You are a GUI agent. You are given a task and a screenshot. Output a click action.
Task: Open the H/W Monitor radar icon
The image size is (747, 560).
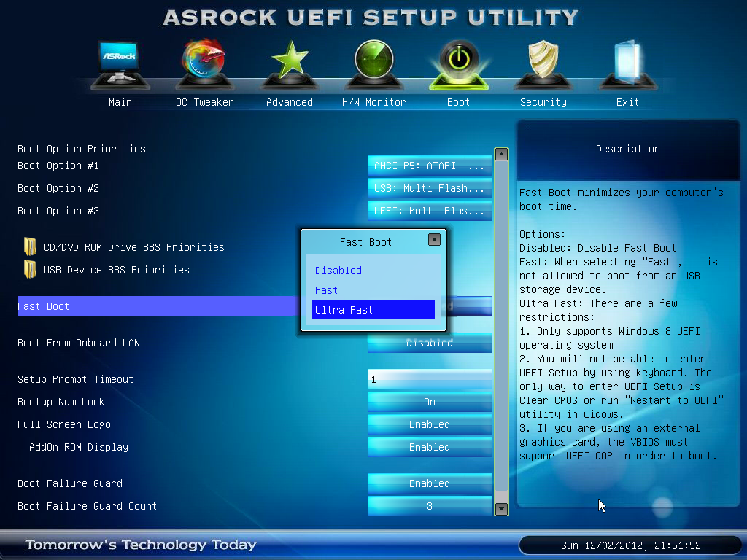point(374,65)
